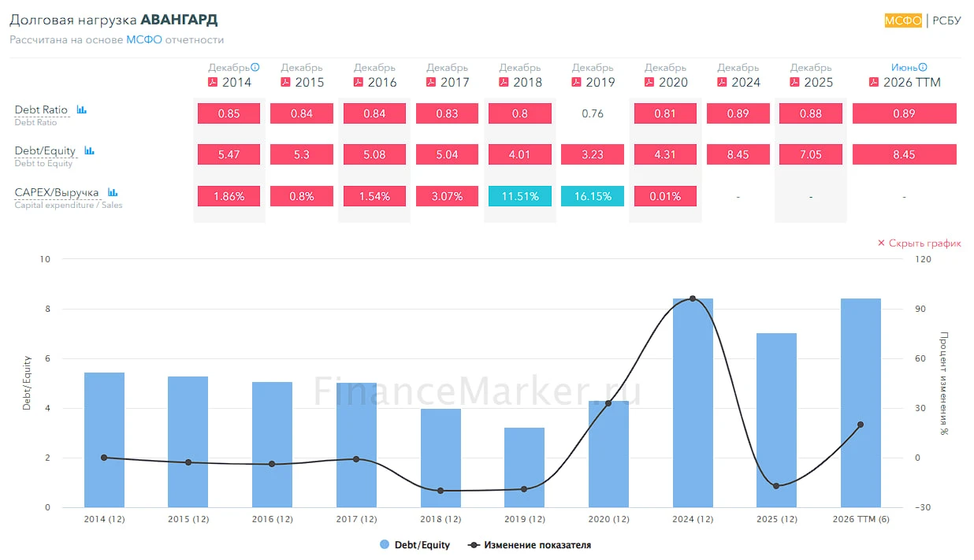Select the 2024 Debt/Equity value 8.45
The height and width of the screenshot is (560, 974).
point(738,154)
